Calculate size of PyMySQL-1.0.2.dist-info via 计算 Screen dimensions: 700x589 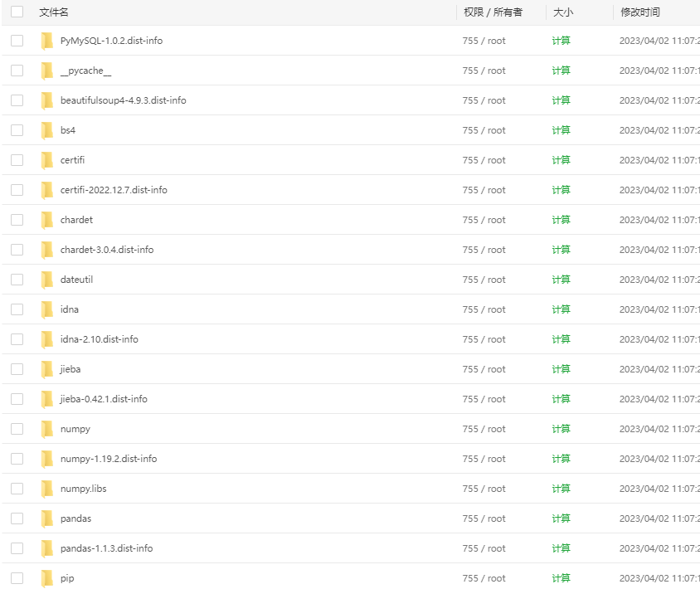coord(561,41)
